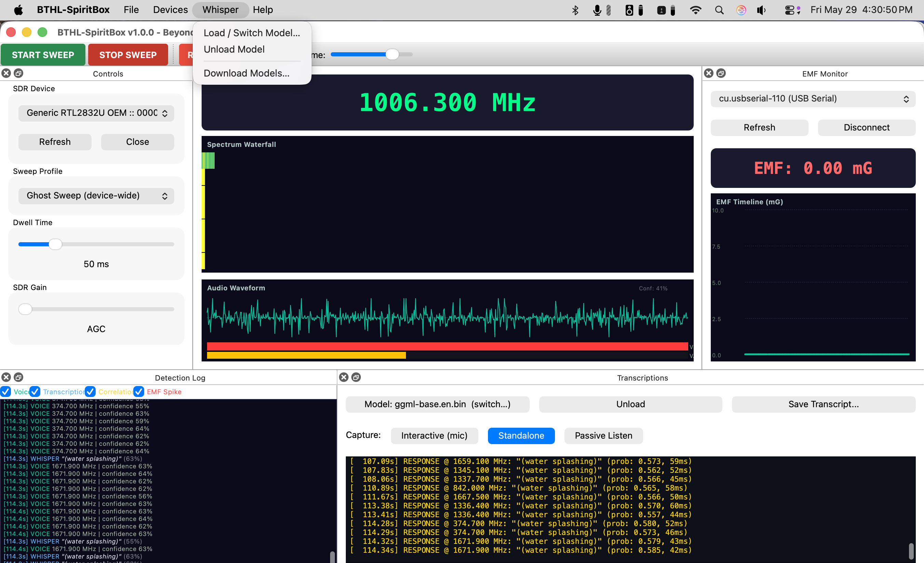Adjust the Dwell Time slider
The width and height of the screenshot is (924, 563).
pyautogui.click(x=96, y=244)
